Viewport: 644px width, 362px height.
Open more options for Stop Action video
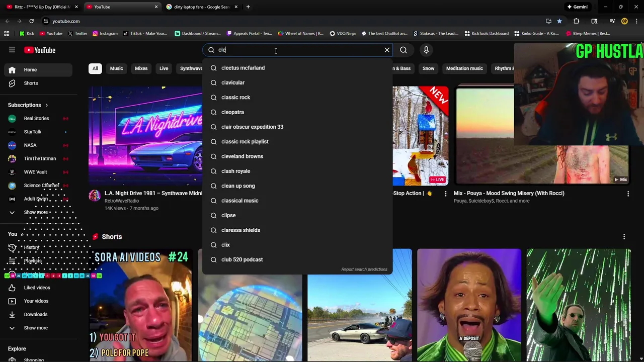(445, 194)
